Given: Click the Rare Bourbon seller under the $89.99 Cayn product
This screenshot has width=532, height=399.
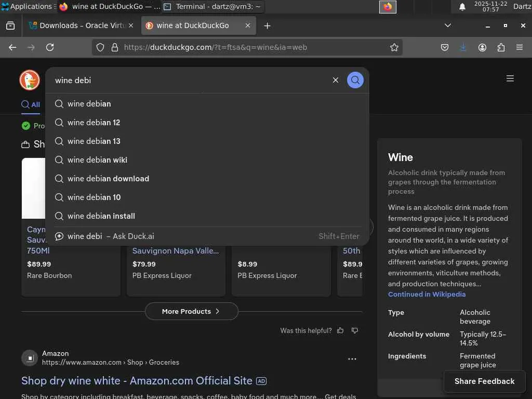Looking at the screenshot, I should pos(49,275).
